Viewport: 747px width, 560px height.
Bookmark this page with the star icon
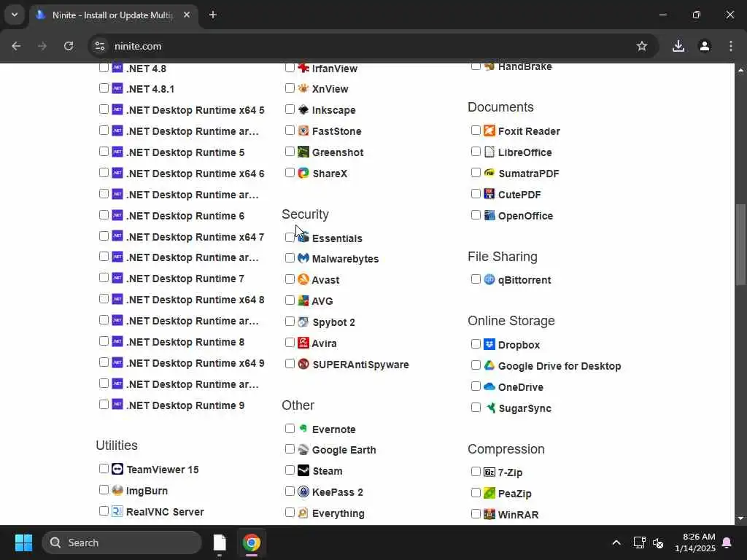click(642, 46)
